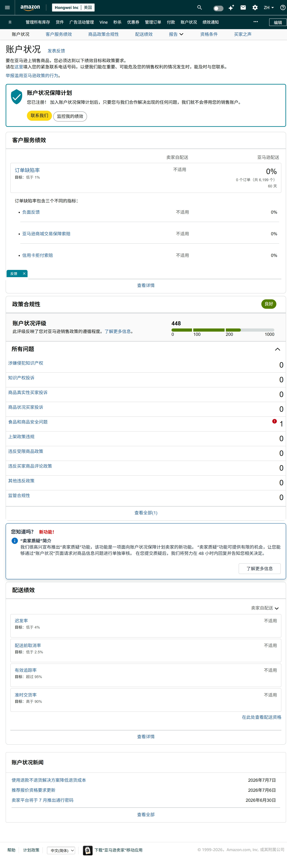Click the shield checkmark icon
287x868 pixels.
pos(16,97)
